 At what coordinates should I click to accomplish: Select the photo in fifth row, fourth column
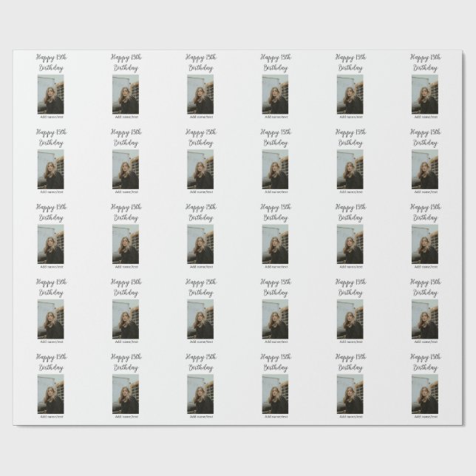click(274, 394)
